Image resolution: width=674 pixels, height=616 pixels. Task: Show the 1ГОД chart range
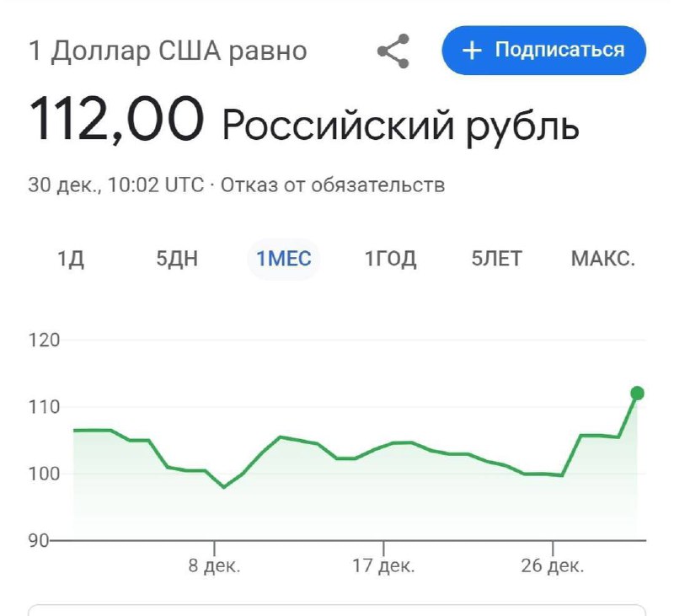(x=390, y=259)
